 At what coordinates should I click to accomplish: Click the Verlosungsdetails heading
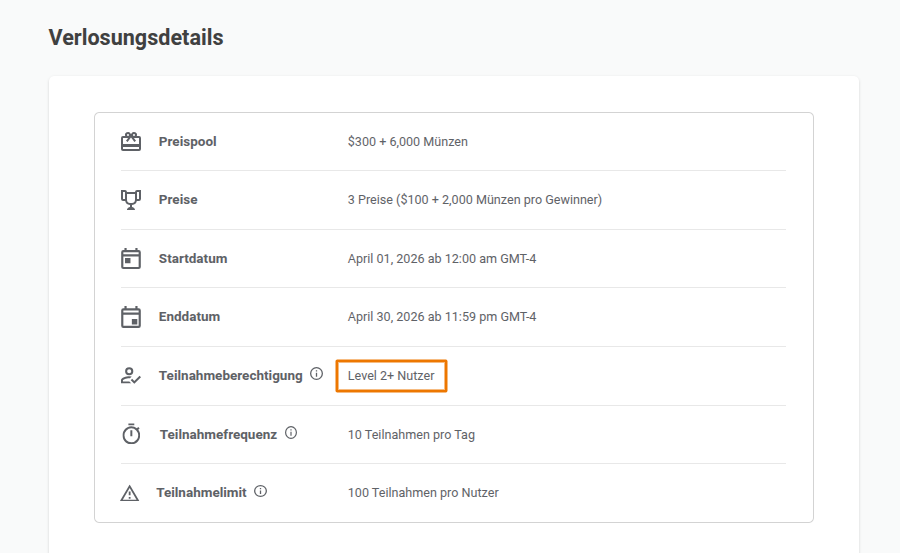pos(136,38)
